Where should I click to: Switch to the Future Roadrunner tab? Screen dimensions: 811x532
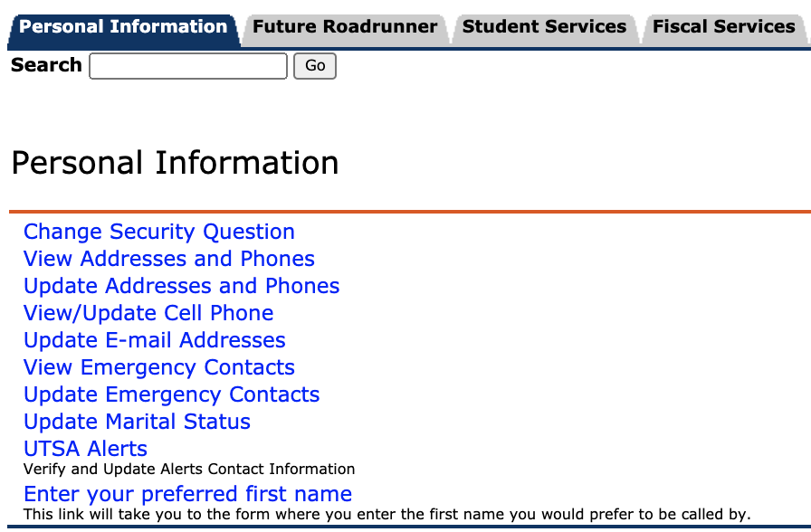344,26
